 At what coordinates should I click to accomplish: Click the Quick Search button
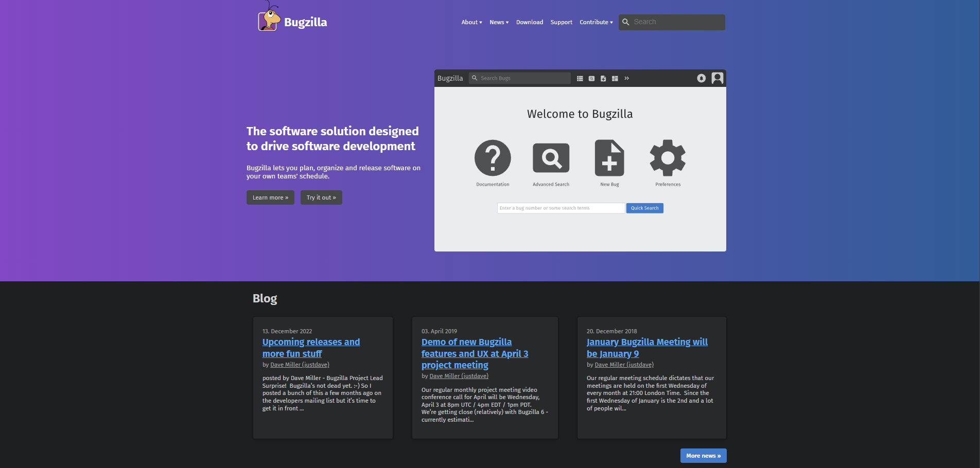644,208
